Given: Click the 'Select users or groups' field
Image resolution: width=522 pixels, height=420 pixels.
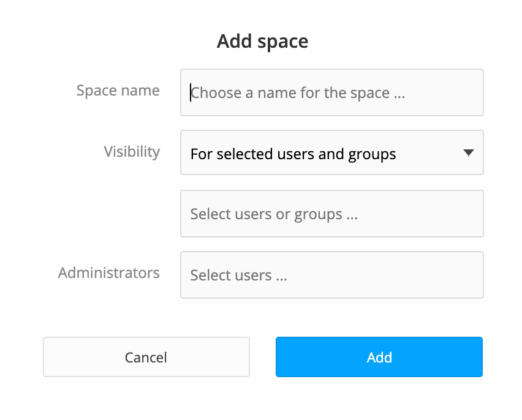Looking at the screenshot, I should 331,214.
